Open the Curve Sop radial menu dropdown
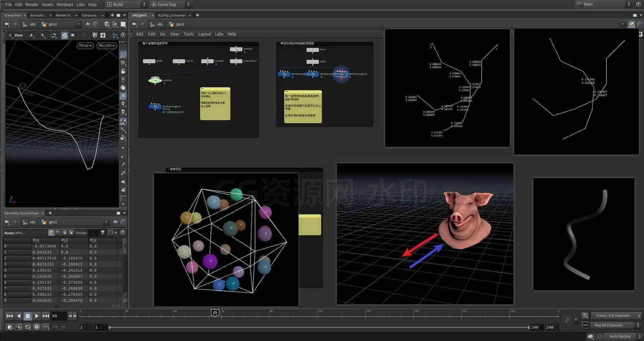The height and width of the screenshot is (341, 644). point(170,4)
